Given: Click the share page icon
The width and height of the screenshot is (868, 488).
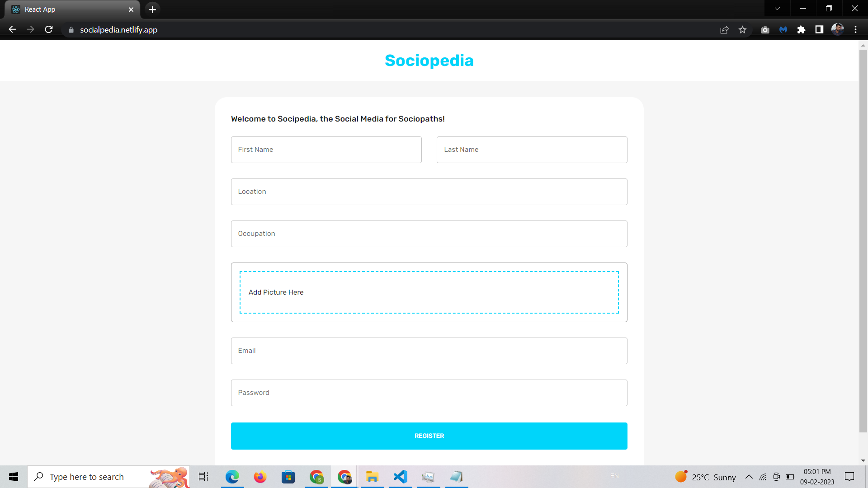Looking at the screenshot, I should 724,30.
